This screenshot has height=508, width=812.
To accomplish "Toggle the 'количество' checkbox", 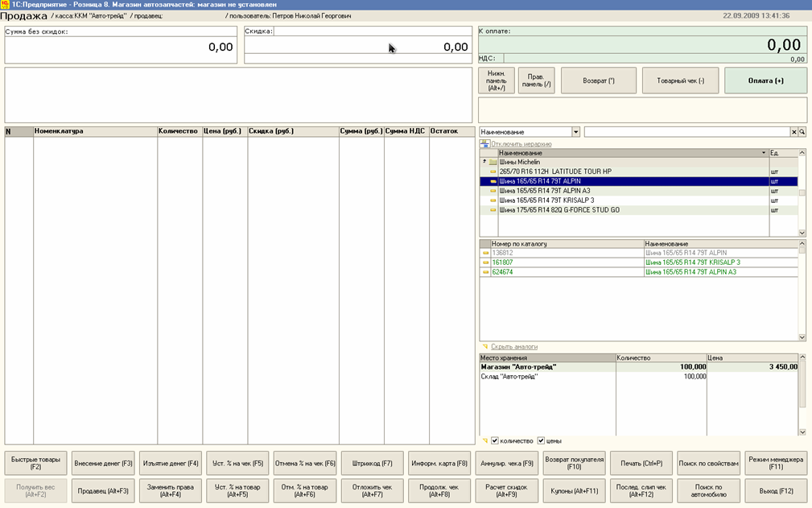I will (495, 440).
